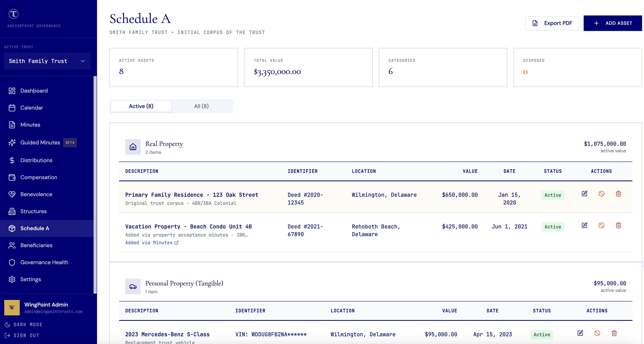Click the sidebar scrollbar
The image size is (644, 344).
(95, 185)
